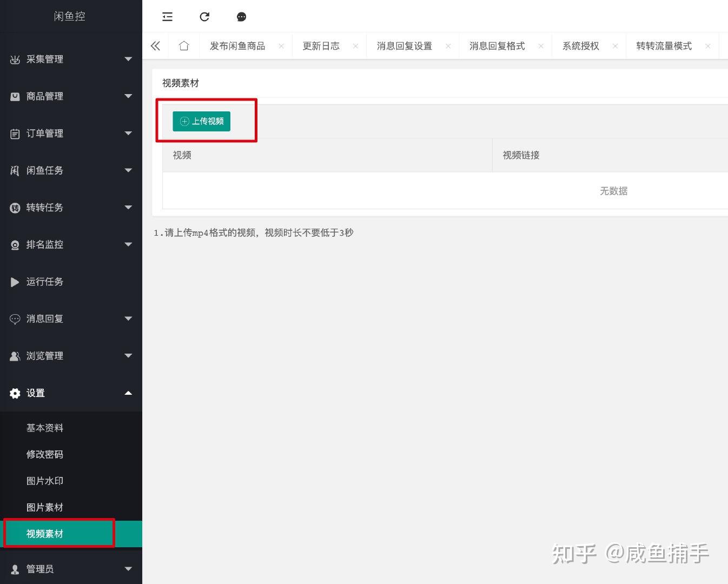The image size is (728, 584).
Task: Close the 消息回复设置 tab
Action: click(448, 46)
